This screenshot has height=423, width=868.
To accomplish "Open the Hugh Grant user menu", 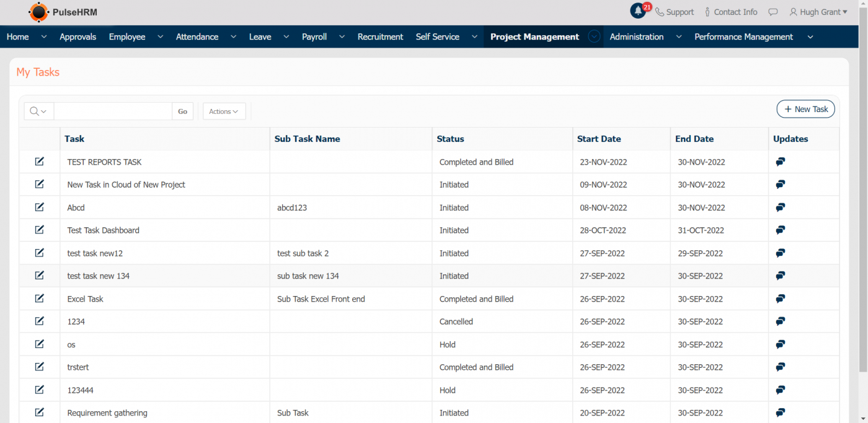I will [818, 12].
